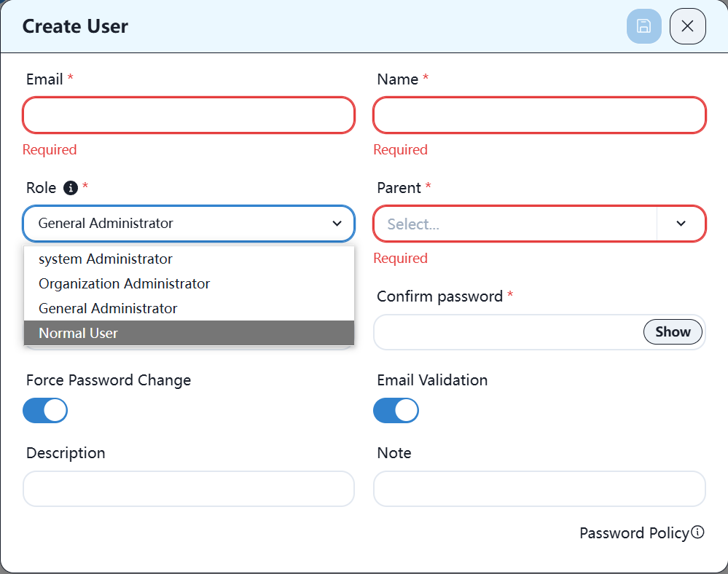Image resolution: width=728 pixels, height=574 pixels.
Task: Click the Role dropdown chevron arrow
Action: [337, 224]
